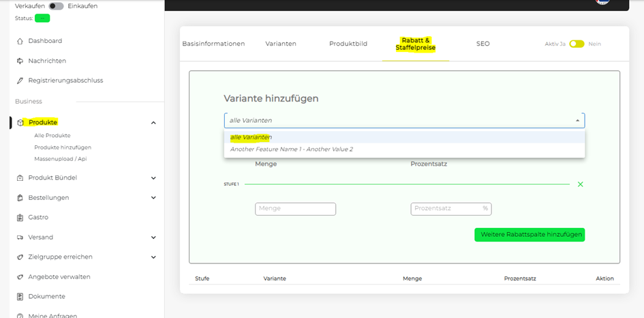Click the 'alle Varianten' combo box field
Image resolution: width=644 pixels, height=318 pixels.
pyautogui.click(x=405, y=121)
